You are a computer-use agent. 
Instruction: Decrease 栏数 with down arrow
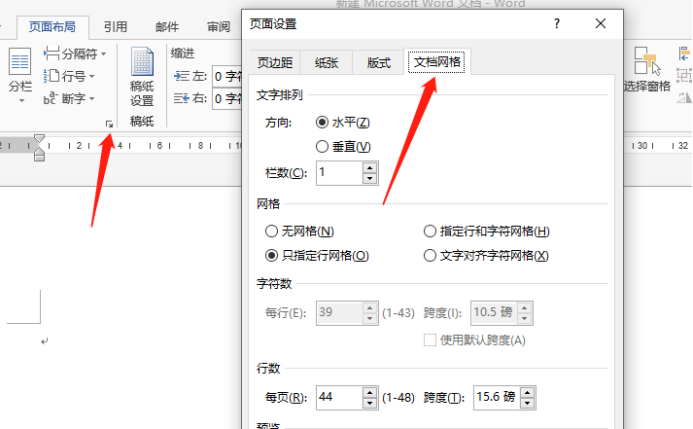[x=370, y=178]
